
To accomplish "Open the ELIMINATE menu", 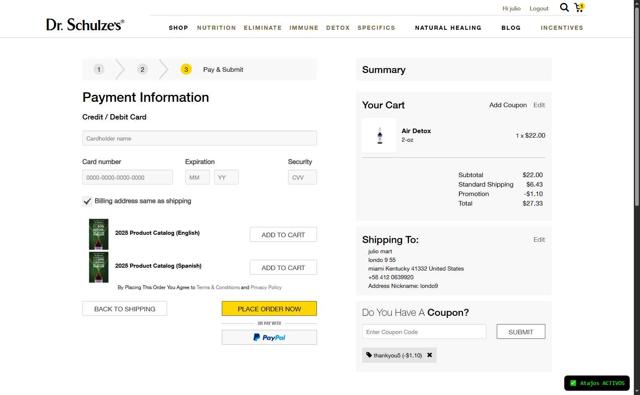I will tap(262, 28).
